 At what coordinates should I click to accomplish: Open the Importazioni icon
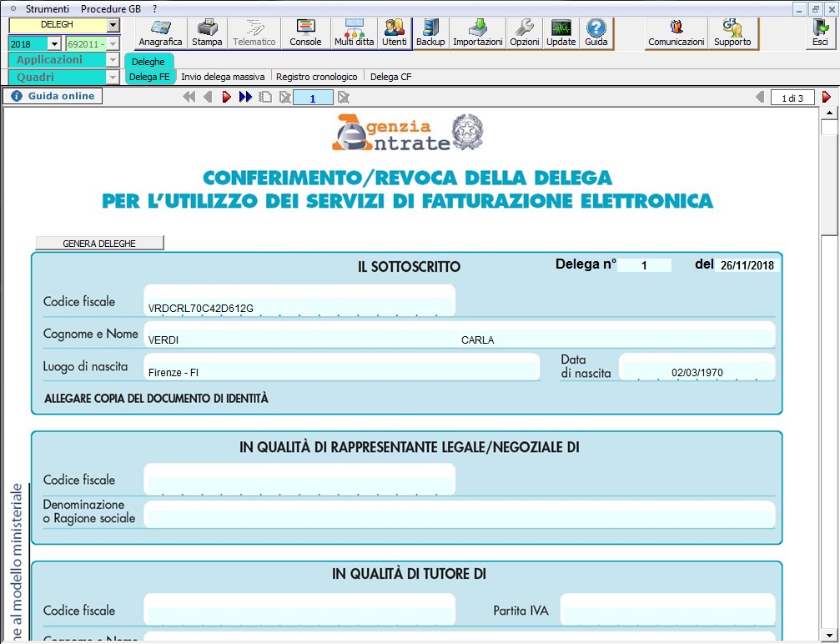click(x=478, y=33)
